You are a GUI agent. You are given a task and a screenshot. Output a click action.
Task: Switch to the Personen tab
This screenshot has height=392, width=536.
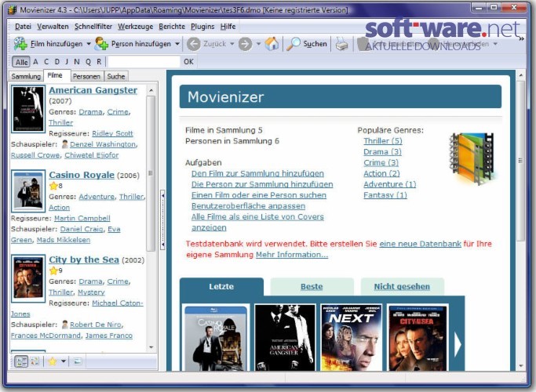point(86,76)
